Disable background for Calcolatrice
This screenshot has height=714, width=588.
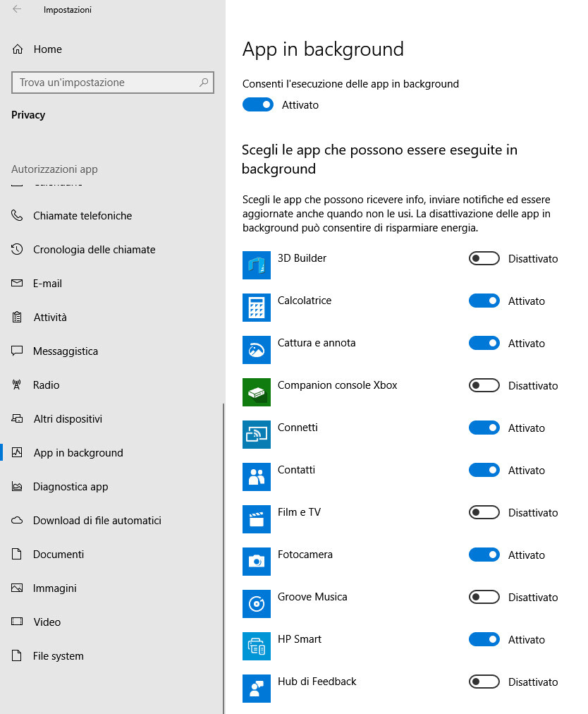[484, 301]
